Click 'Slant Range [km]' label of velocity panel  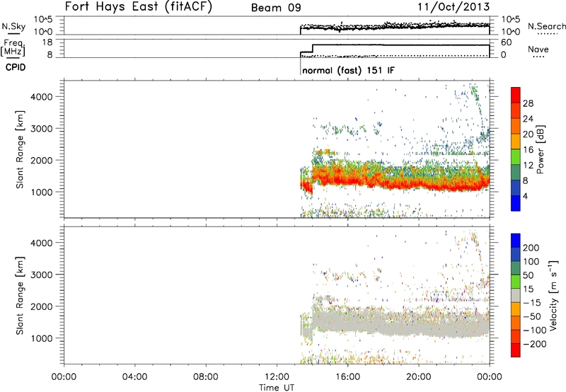tap(20, 296)
